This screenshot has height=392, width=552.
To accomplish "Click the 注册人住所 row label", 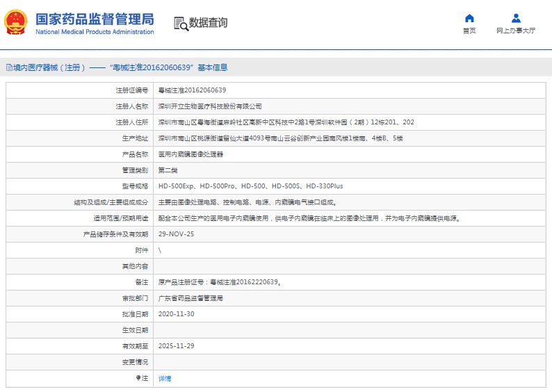I will click(132, 122).
